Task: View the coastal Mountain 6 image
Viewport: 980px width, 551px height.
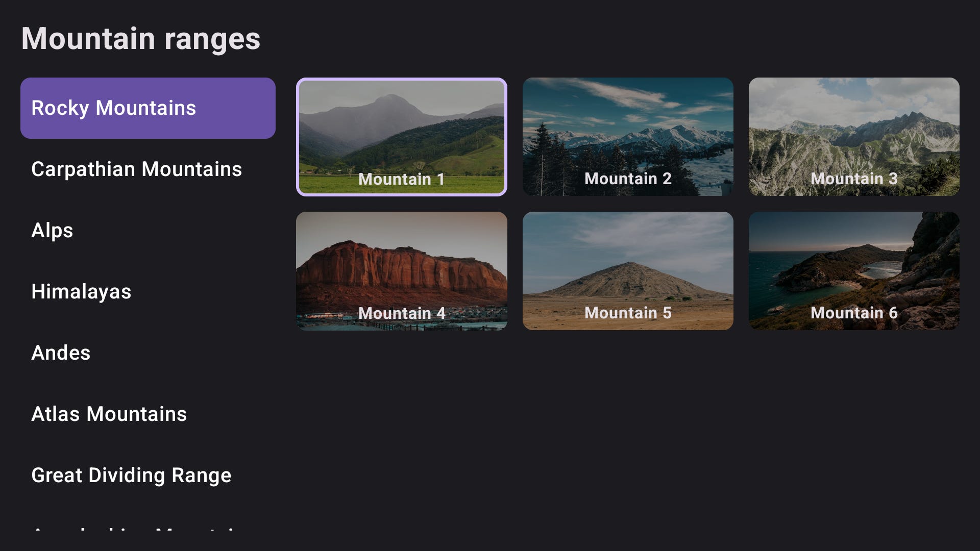Action: tap(853, 271)
